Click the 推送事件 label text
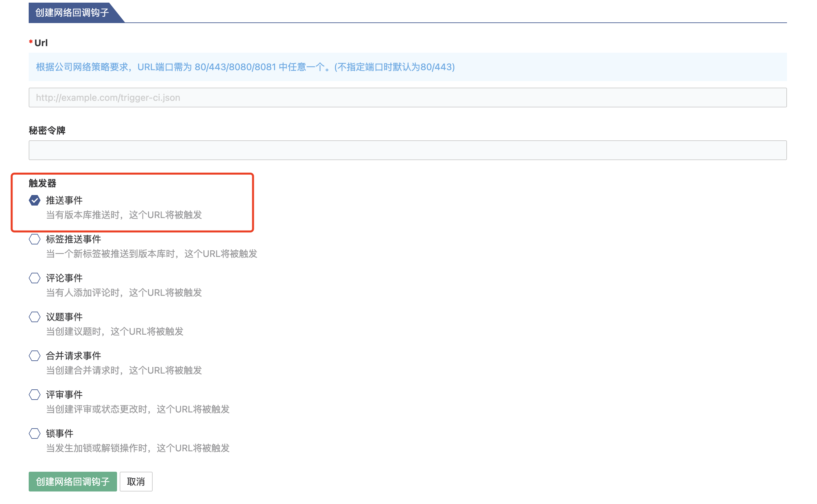Screen dimensions: 817x504 coord(64,200)
